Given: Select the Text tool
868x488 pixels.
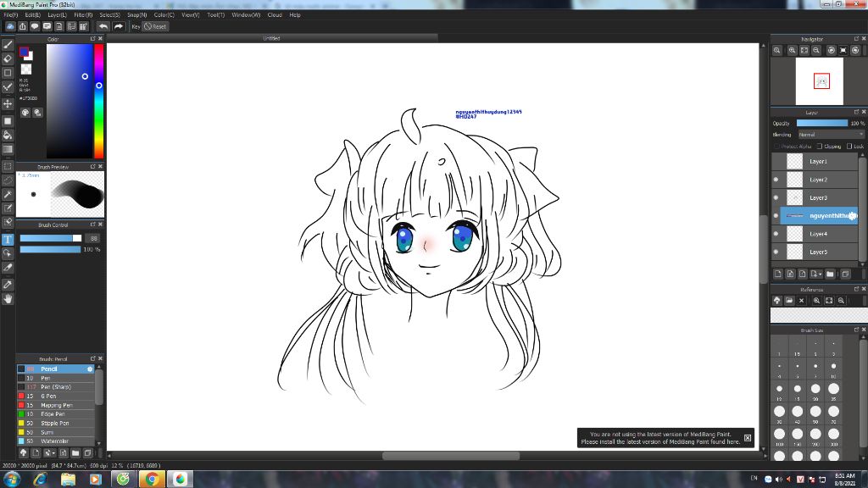Looking at the screenshot, I should [x=8, y=239].
